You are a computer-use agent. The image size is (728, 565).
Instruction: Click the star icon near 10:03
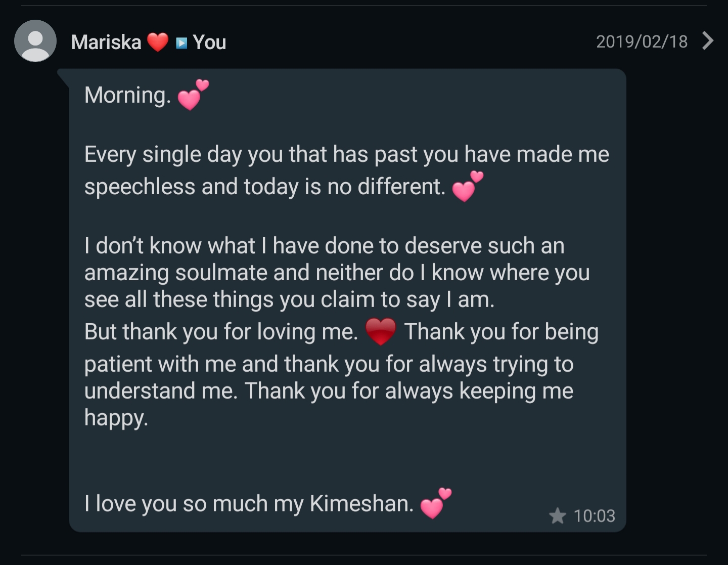(557, 515)
